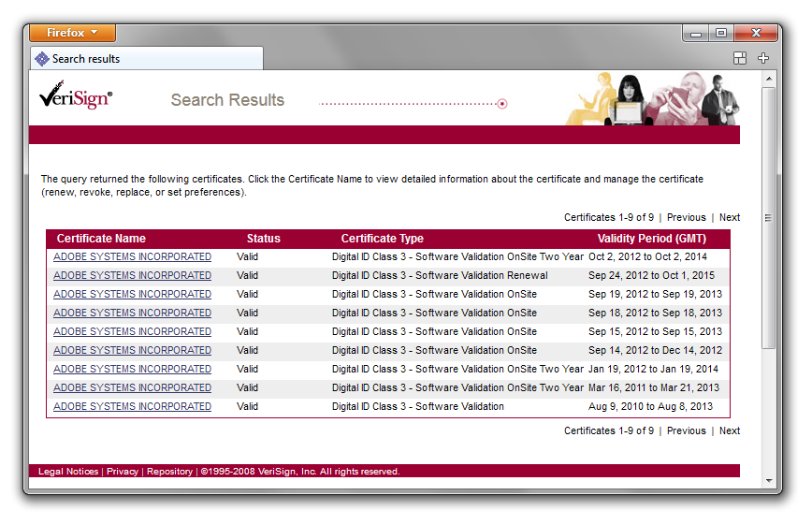Click 'Mar 16, 2011 to Mar 21, 2013' cell
The height and width of the screenshot is (525, 812).
point(654,387)
